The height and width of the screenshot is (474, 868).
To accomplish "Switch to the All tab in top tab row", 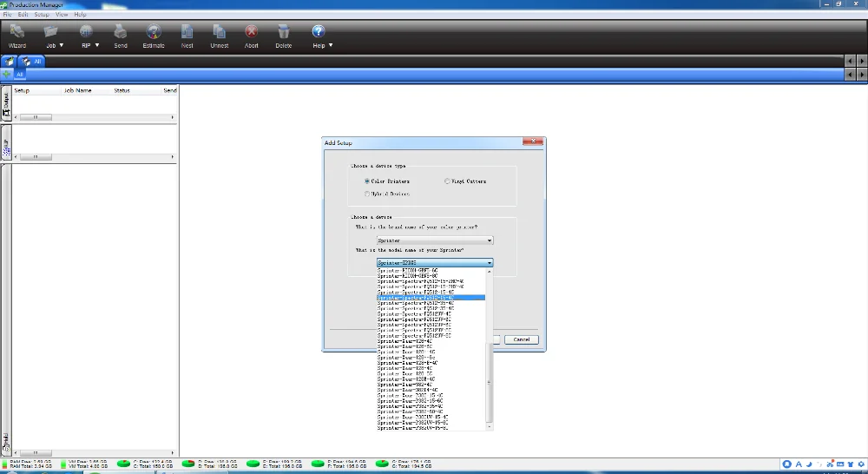I will (31, 62).
